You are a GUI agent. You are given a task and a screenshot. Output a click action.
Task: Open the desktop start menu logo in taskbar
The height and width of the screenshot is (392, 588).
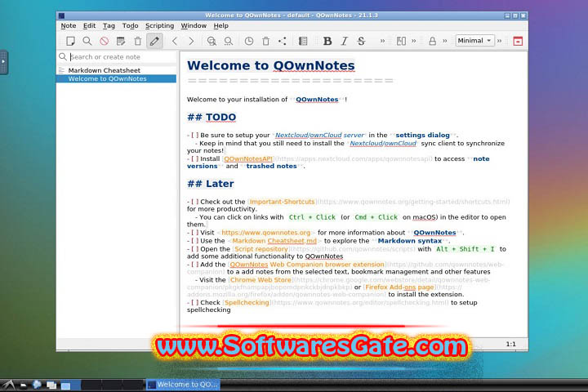click(x=8, y=385)
